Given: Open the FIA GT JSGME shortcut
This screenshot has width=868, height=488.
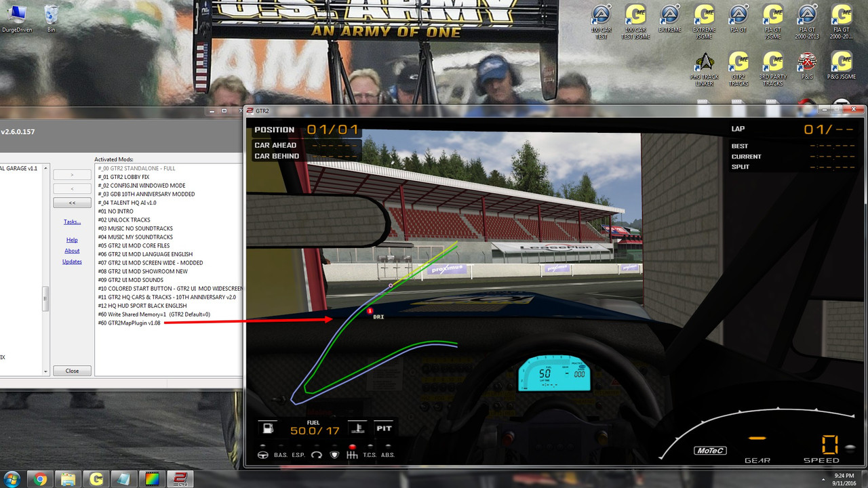Looking at the screenshot, I should tap(773, 22).
